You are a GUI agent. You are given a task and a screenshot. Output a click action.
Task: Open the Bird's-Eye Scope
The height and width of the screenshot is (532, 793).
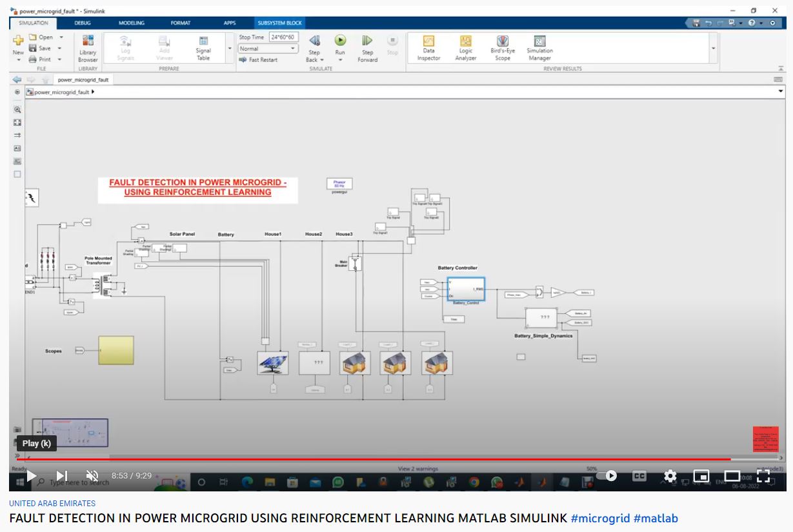pyautogui.click(x=502, y=41)
